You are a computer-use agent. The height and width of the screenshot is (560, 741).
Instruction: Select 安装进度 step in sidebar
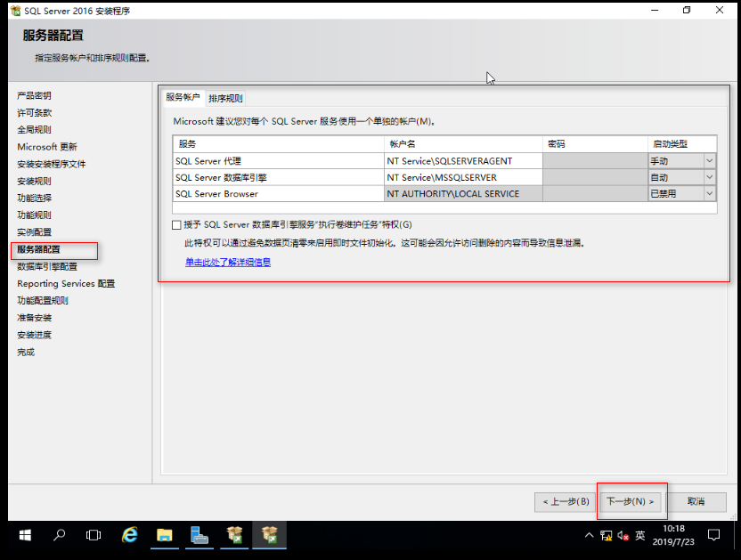coord(34,335)
